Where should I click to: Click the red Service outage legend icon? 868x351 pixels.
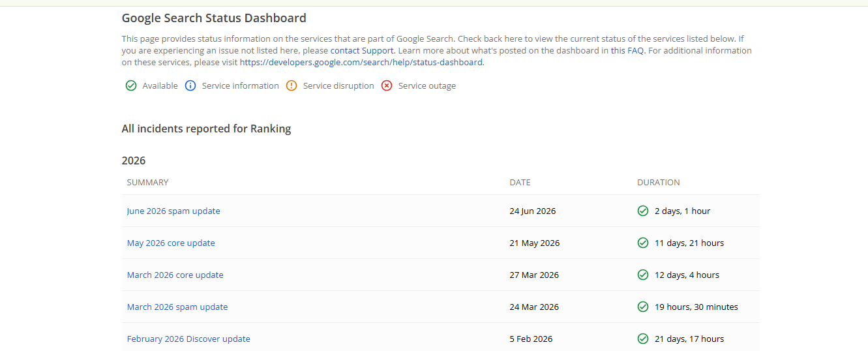tap(387, 85)
